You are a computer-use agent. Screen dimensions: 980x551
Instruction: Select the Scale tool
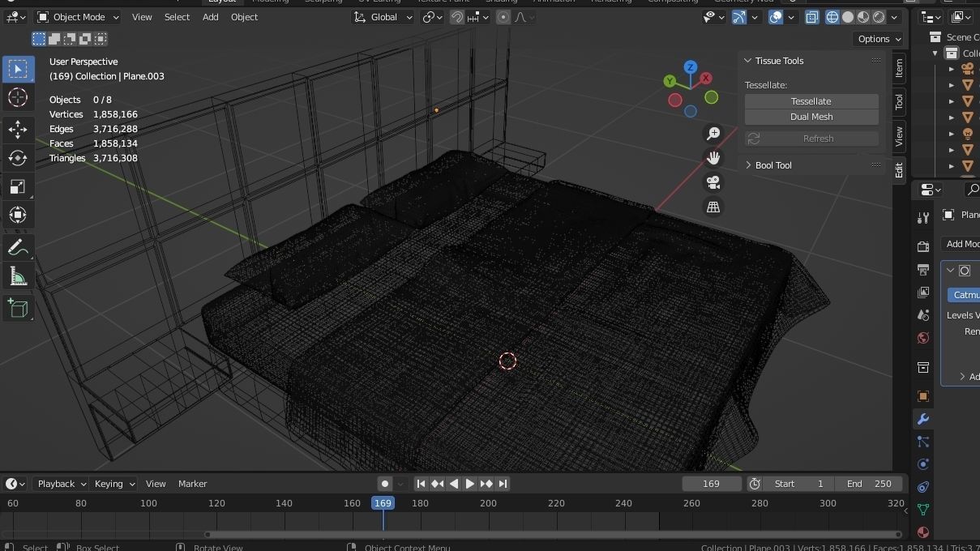[18, 186]
